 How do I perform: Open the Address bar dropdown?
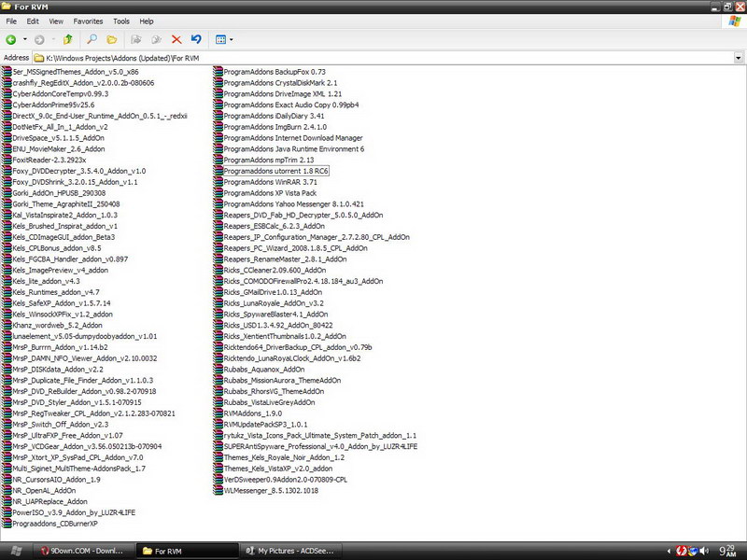739,58
